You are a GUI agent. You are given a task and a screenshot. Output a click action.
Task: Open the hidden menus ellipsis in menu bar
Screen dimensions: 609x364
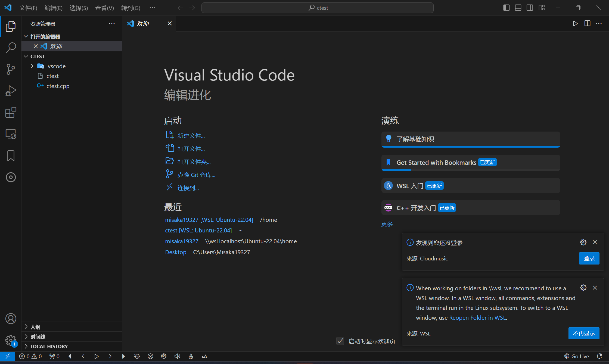[x=153, y=8]
